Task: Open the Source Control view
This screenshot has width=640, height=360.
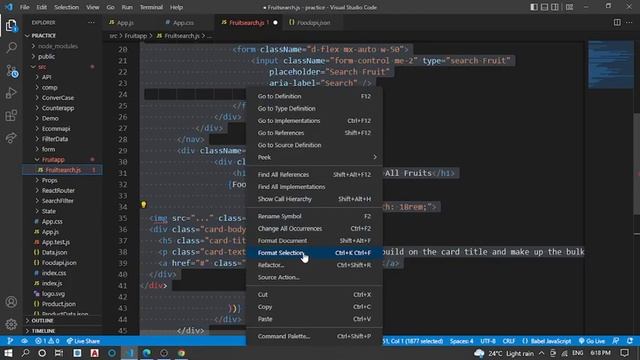Action: pos(11,71)
